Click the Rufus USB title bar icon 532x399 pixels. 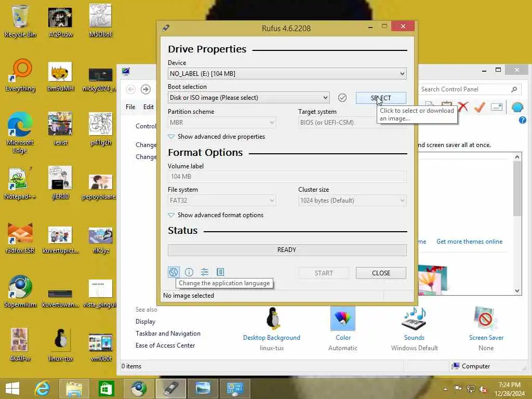coord(166,28)
